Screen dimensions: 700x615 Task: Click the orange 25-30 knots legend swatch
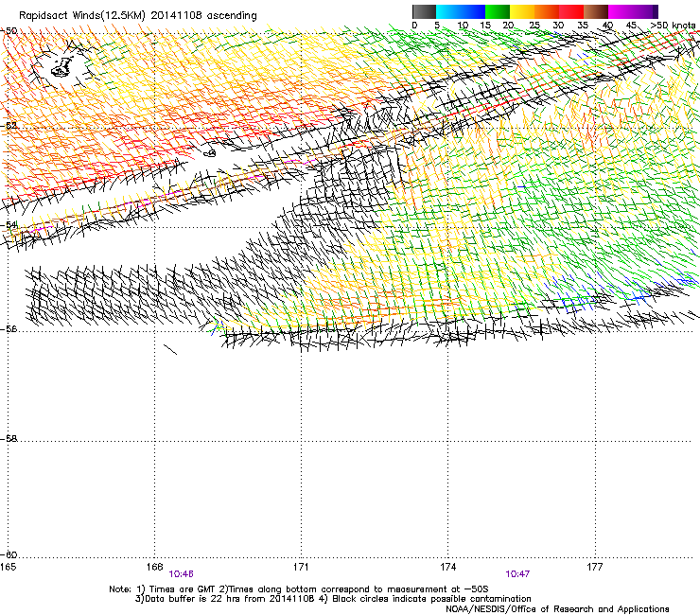(547, 11)
